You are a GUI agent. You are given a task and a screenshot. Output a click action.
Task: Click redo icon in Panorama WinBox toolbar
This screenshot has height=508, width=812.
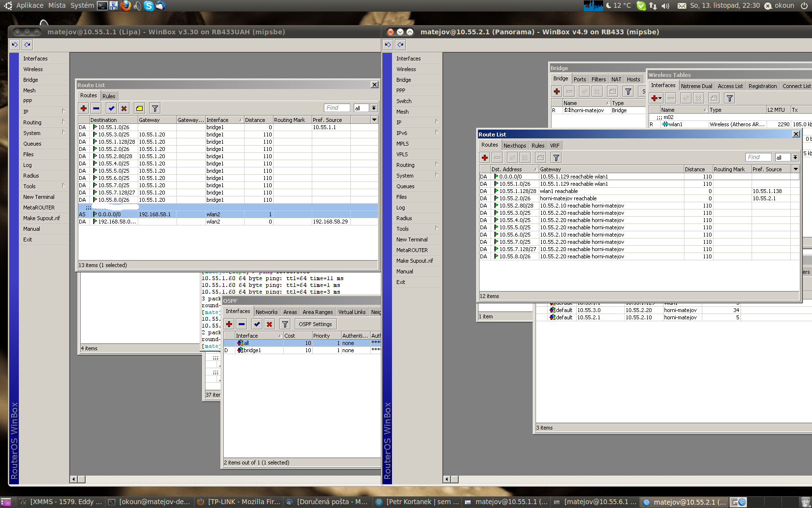[401, 45]
